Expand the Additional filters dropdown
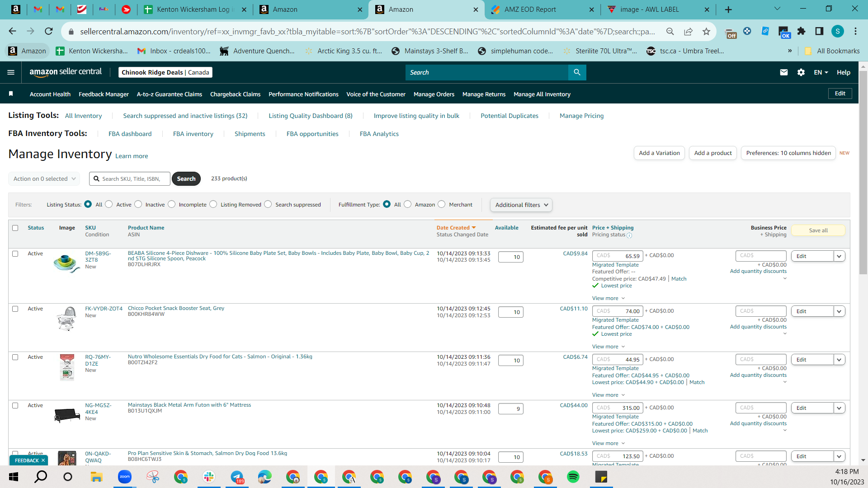This screenshot has width=868, height=488. tap(521, 205)
